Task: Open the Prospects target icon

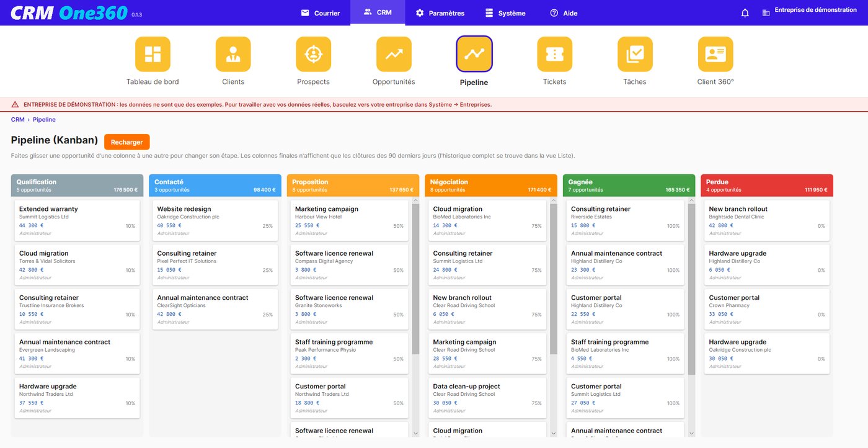Action: 314,54
